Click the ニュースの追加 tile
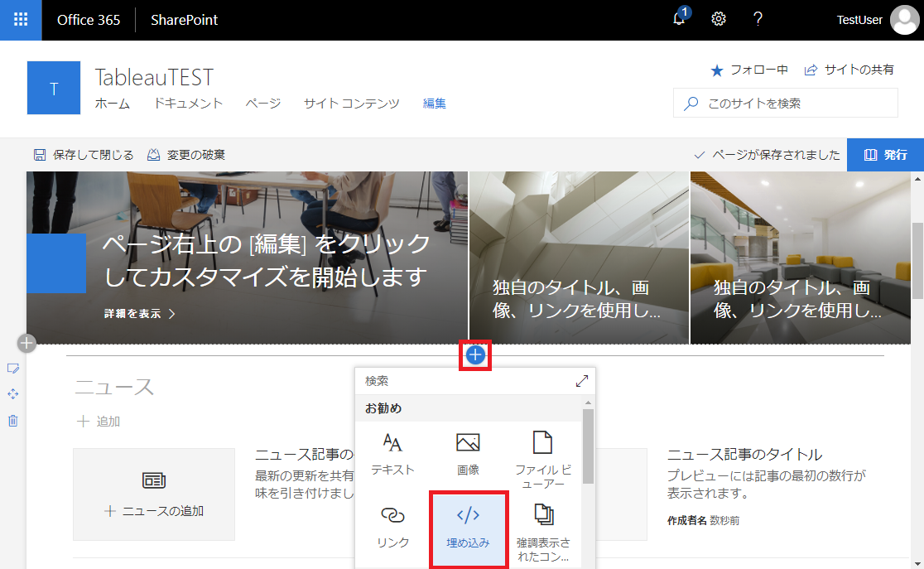The height and width of the screenshot is (569, 924). pyautogui.click(x=154, y=494)
